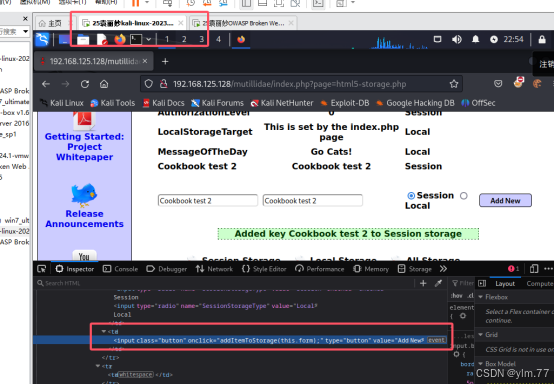Reload the current page

[85, 84]
